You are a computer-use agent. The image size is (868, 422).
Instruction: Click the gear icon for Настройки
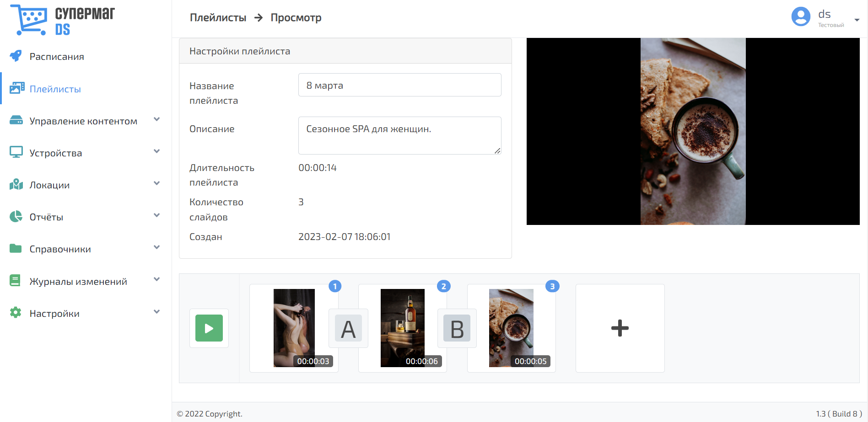click(16, 313)
